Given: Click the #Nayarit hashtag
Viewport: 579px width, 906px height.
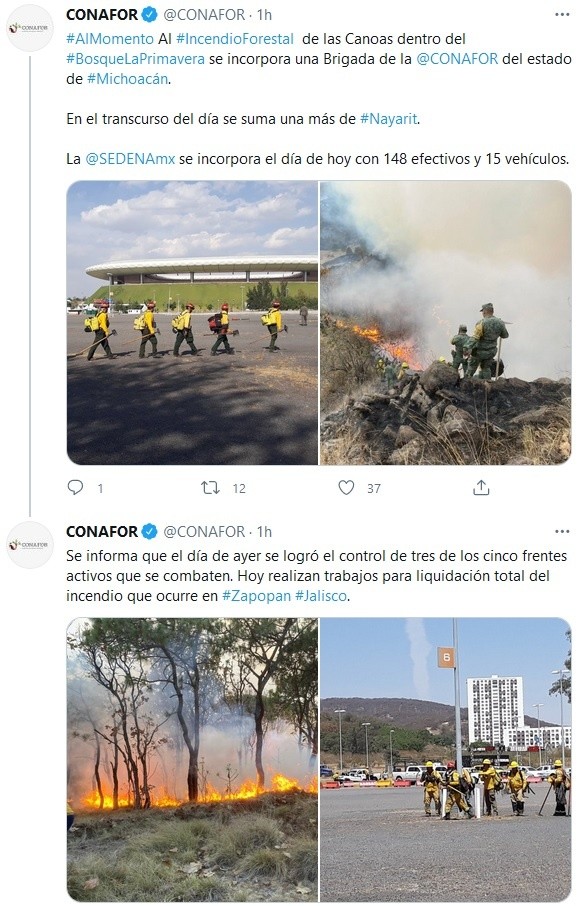Looking at the screenshot, I should tap(388, 119).
